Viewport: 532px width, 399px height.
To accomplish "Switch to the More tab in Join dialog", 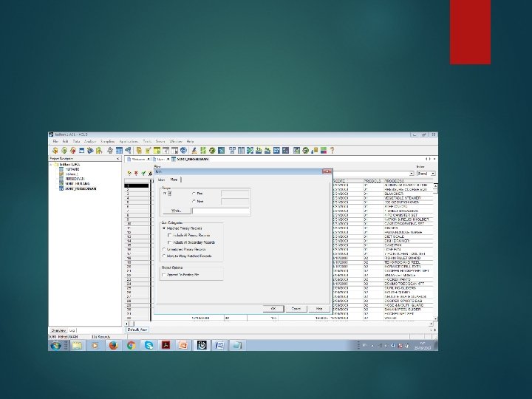I will 174,180.
